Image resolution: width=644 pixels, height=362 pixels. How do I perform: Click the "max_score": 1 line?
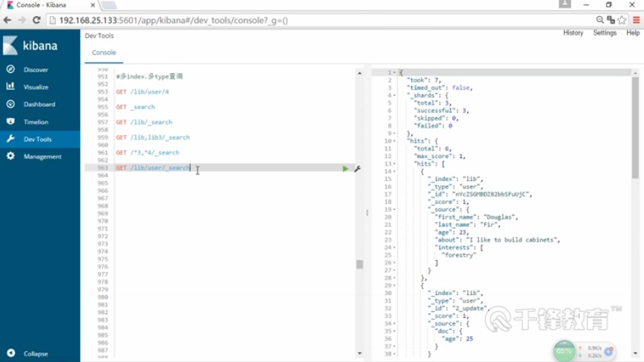coord(439,156)
